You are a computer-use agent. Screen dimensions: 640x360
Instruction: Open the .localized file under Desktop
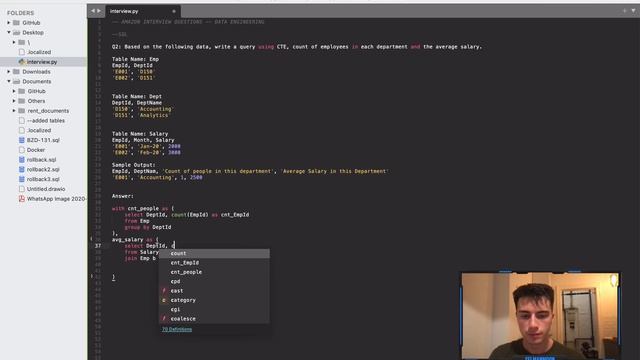click(39, 52)
